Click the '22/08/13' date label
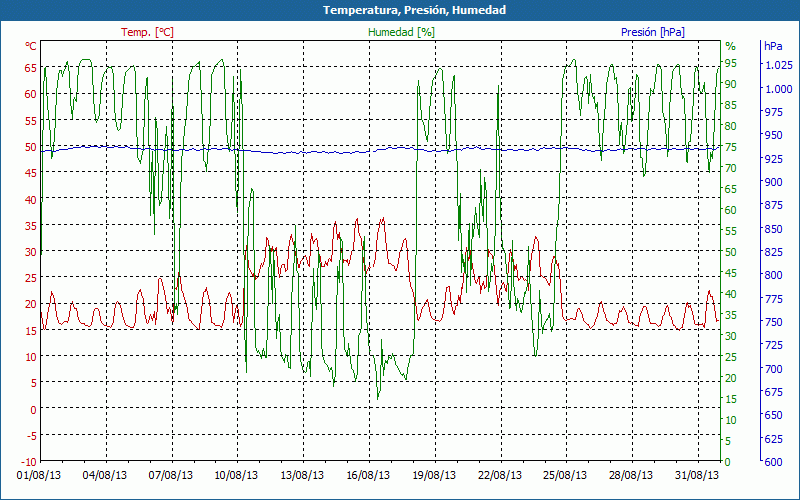Image resolution: width=800 pixels, height=500 pixels. pyautogui.click(x=500, y=476)
